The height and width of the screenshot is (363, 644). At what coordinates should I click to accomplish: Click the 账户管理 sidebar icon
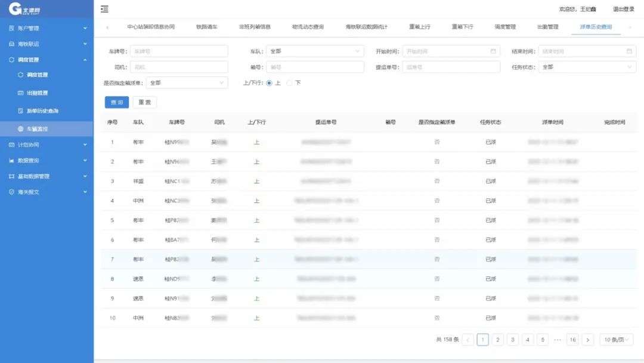11,28
